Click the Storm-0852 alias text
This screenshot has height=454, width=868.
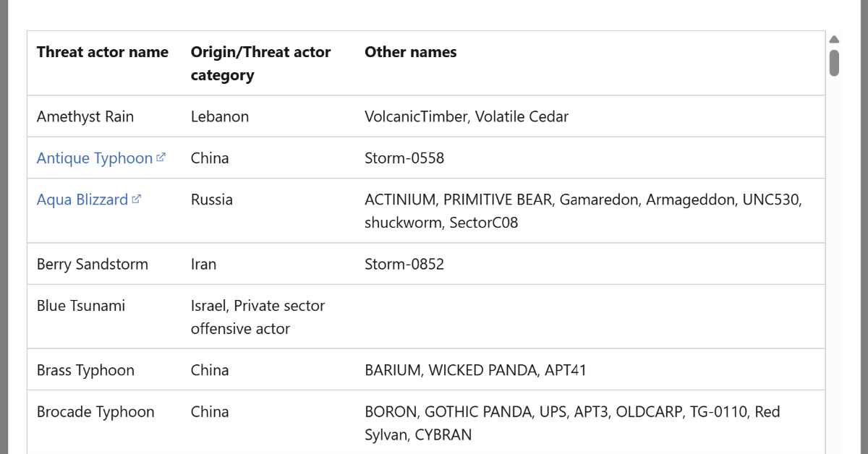(404, 264)
